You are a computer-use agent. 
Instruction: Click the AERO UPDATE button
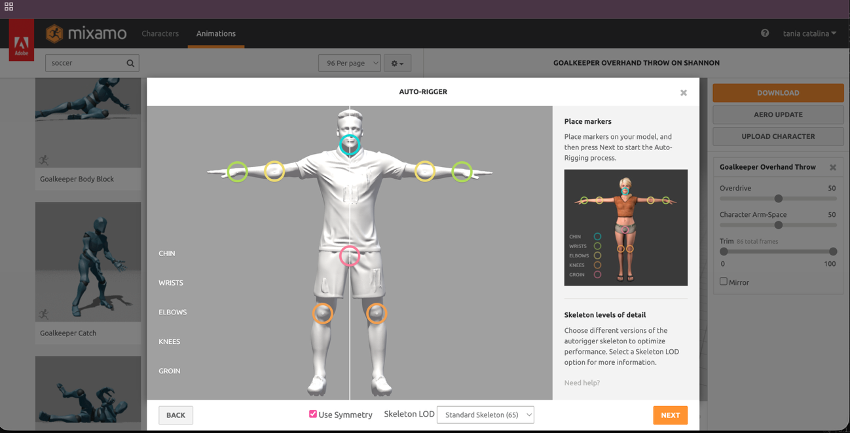coord(778,114)
